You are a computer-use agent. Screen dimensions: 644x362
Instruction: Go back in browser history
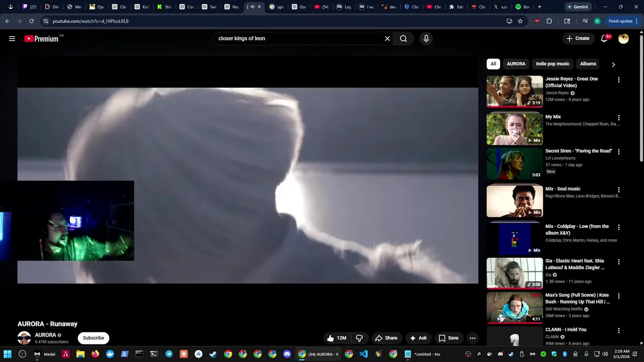(x=7, y=21)
